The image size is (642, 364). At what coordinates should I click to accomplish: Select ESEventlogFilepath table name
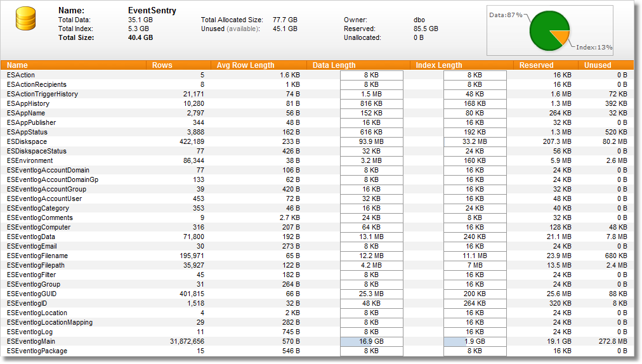click(36, 265)
